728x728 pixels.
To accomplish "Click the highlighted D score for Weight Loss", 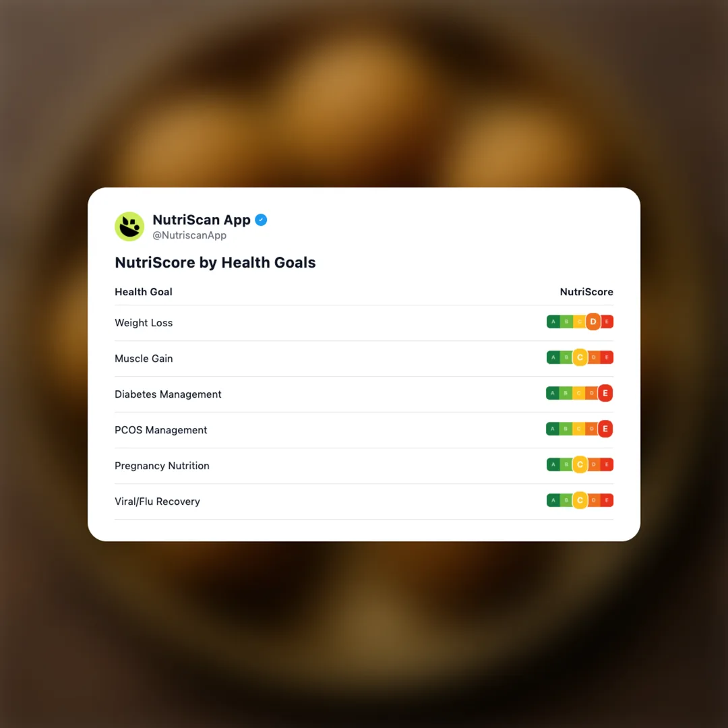I will (x=593, y=322).
